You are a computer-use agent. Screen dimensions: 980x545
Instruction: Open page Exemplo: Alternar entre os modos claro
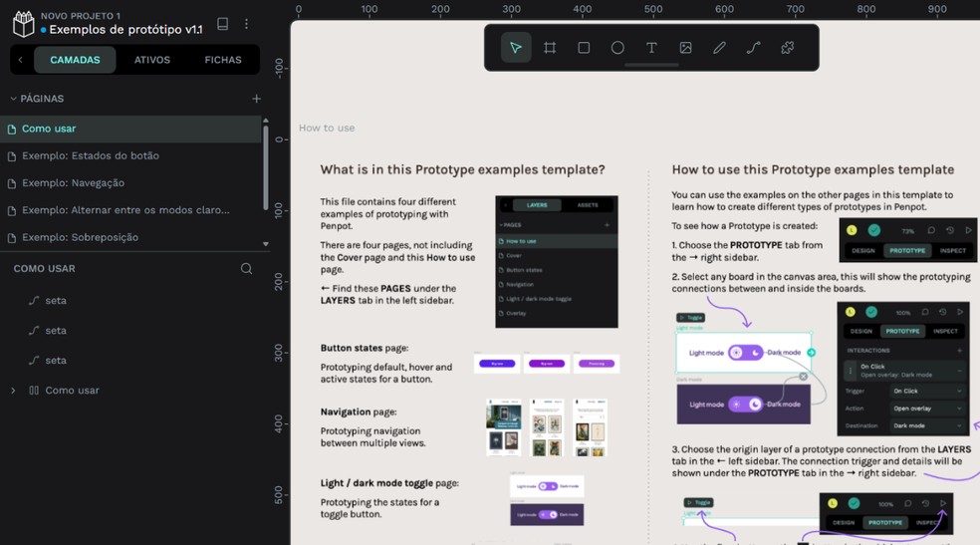130,210
